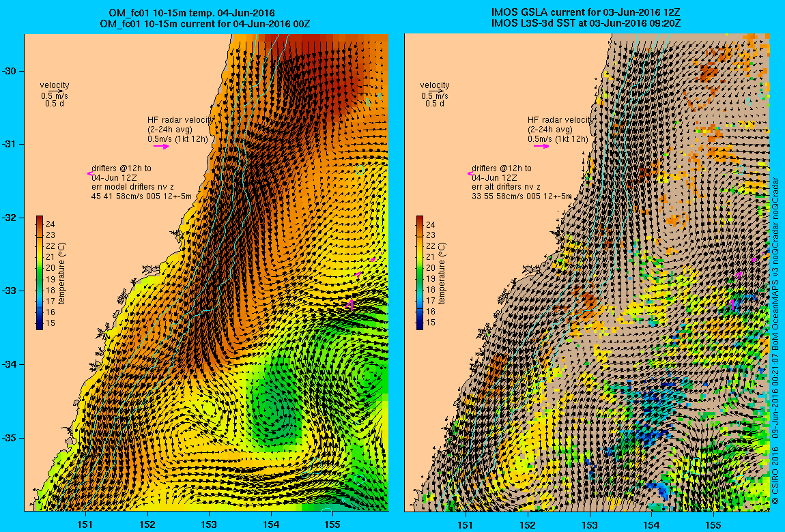Click '0.5 m/s' under velocity in left map
The width and height of the screenshot is (785, 532).
pos(55,96)
